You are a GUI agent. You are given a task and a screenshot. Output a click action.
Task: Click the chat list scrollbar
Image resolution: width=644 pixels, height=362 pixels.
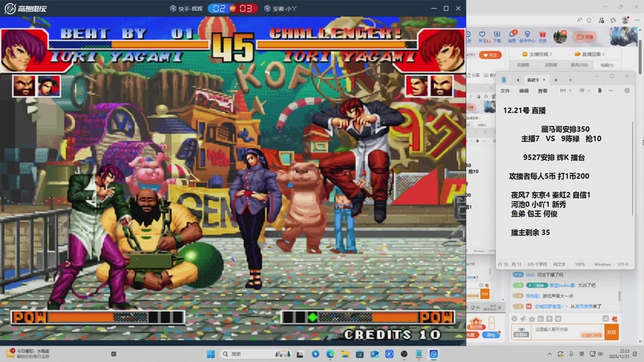tap(619, 295)
